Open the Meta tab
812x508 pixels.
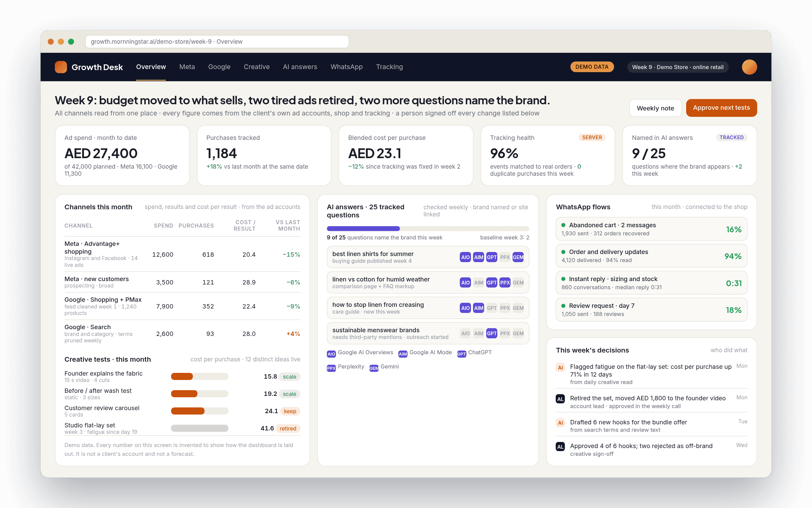(187, 67)
